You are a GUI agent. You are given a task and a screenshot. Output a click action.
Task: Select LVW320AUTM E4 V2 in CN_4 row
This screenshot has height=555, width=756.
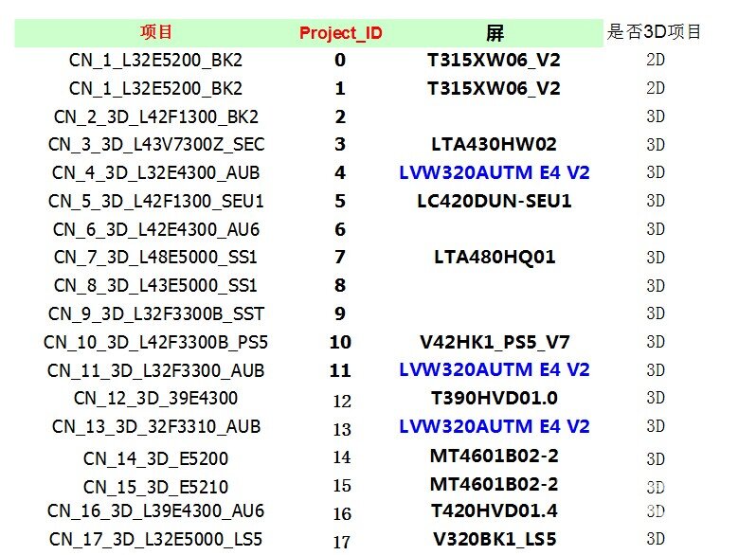(495, 172)
